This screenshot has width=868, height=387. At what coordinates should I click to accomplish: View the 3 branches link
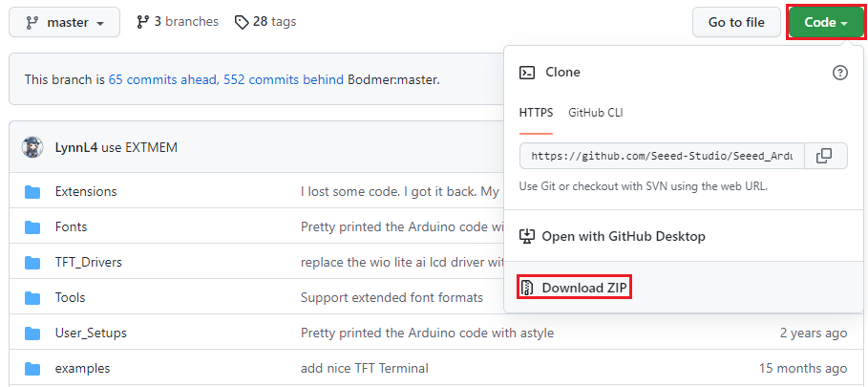178,22
